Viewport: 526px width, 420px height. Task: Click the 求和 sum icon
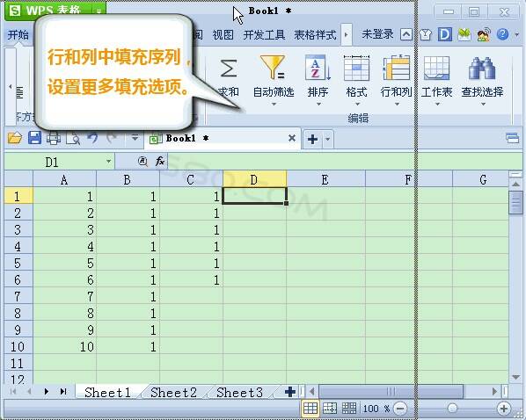(229, 69)
